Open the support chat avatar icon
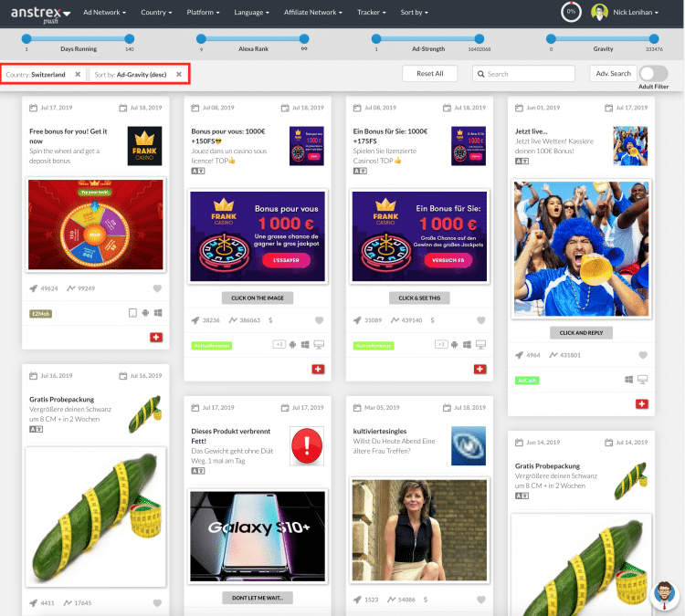685x616 pixels. coord(665,595)
